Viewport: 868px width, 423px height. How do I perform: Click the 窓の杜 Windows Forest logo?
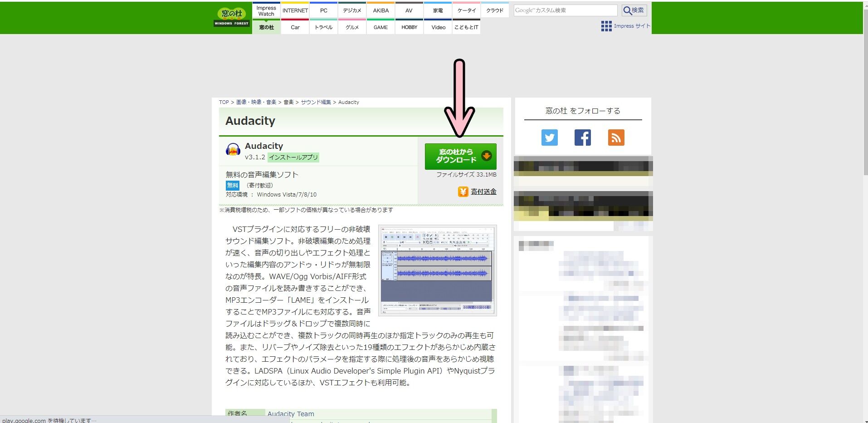tap(232, 17)
